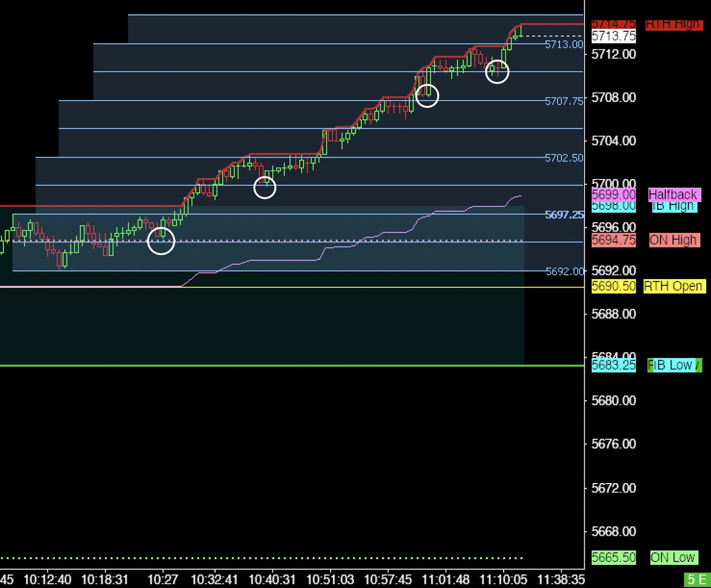Select the blue 5707.75 level label
Screen dimensions: 711x588
point(564,101)
